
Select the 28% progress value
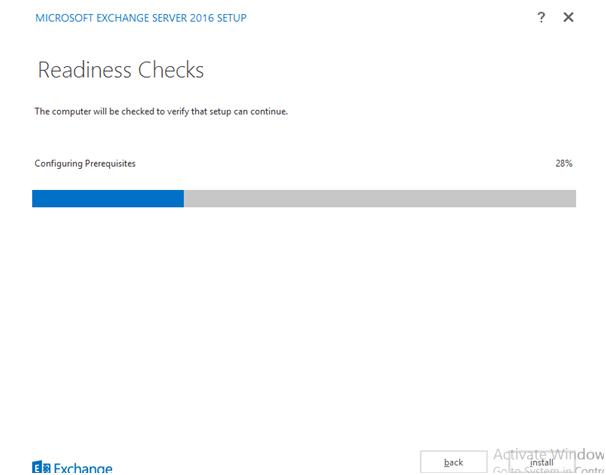(564, 163)
